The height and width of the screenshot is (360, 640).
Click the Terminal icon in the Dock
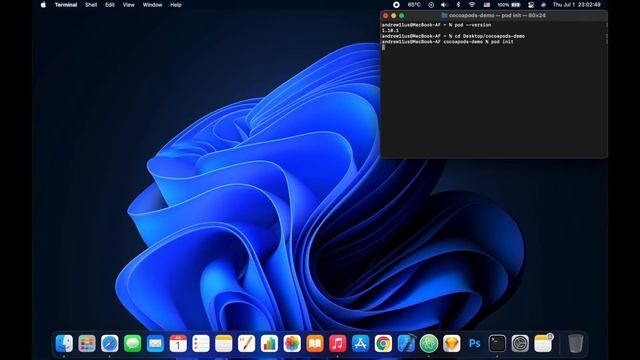click(497, 343)
